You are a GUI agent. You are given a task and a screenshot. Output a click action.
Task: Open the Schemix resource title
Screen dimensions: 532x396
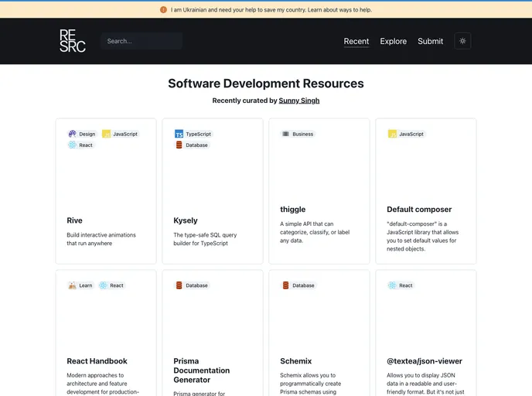click(x=295, y=361)
